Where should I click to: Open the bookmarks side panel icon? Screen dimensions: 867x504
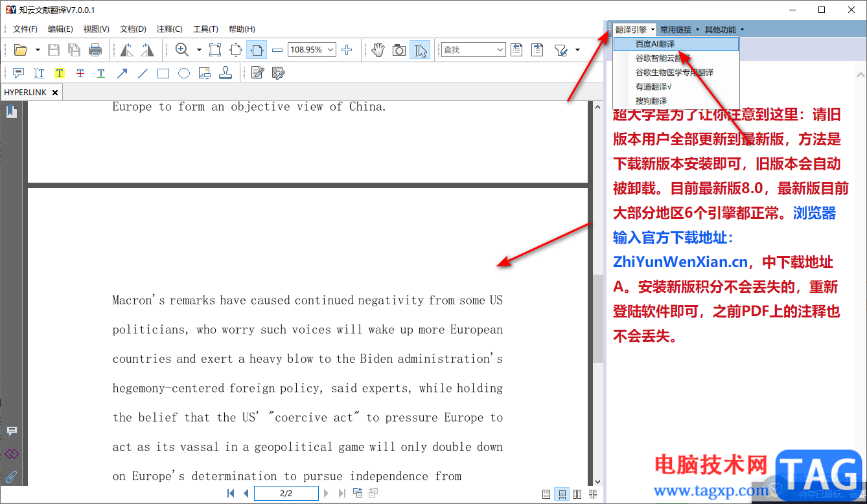coord(11,112)
